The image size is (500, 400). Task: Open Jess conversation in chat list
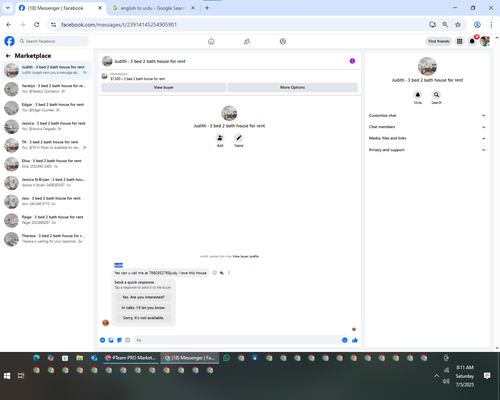47,201
